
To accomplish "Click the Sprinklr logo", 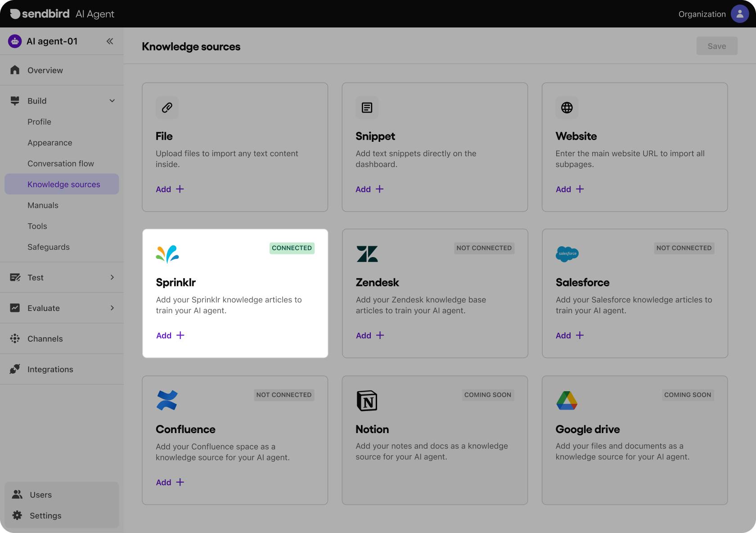I will pyautogui.click(x=167, y=254).
